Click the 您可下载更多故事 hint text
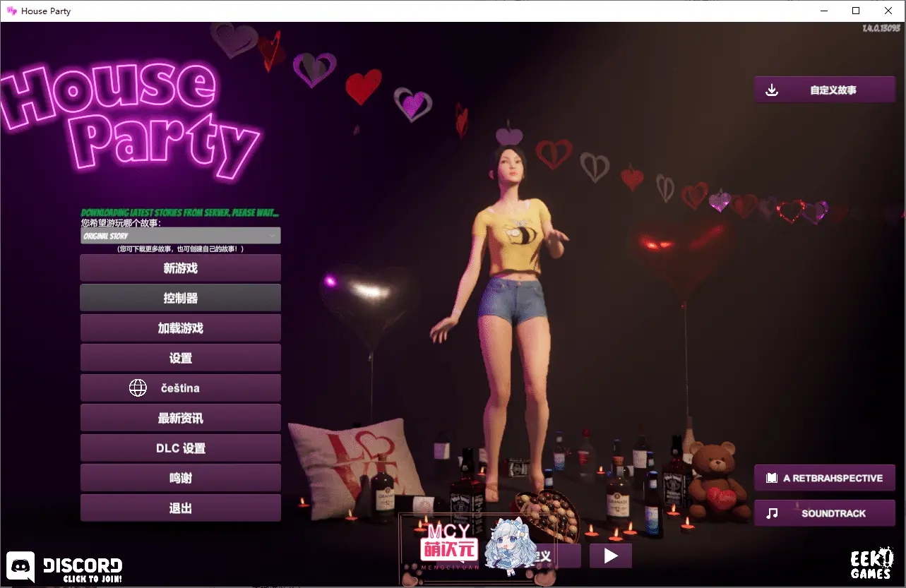The image size is (906, 588). pos(181,248)
